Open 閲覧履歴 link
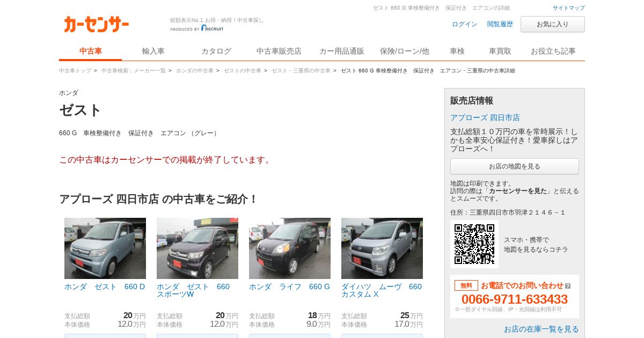 click(500, 24)
